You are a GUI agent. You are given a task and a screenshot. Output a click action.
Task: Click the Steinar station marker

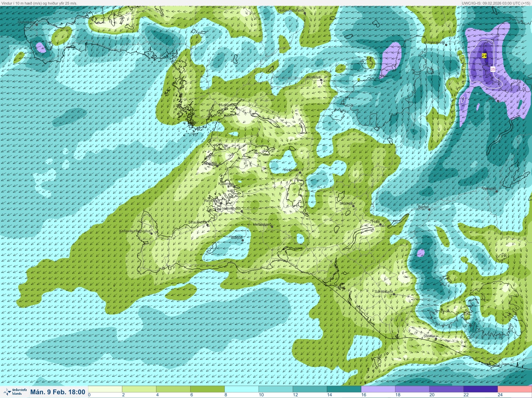pos(436,339)
